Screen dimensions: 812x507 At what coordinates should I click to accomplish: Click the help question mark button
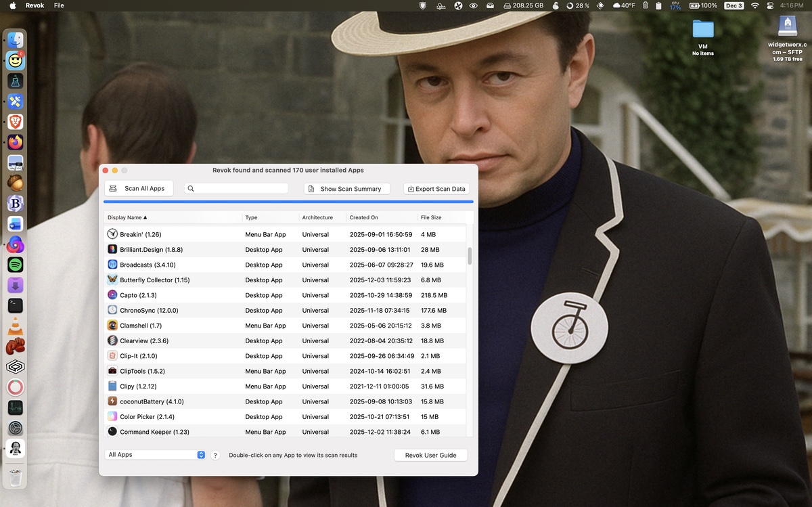pyautogui.click(x=215, y=456)
